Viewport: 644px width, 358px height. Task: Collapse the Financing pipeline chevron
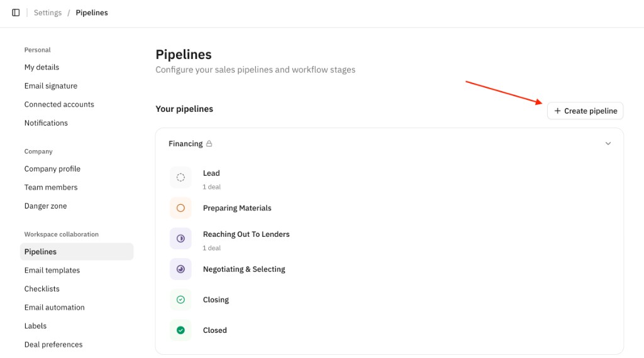[608, 144]
